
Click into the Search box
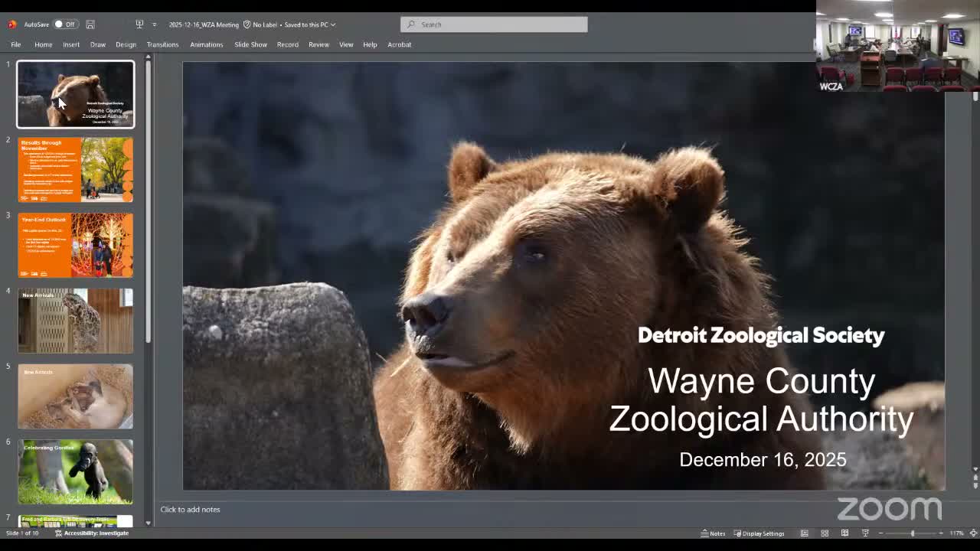494,24
